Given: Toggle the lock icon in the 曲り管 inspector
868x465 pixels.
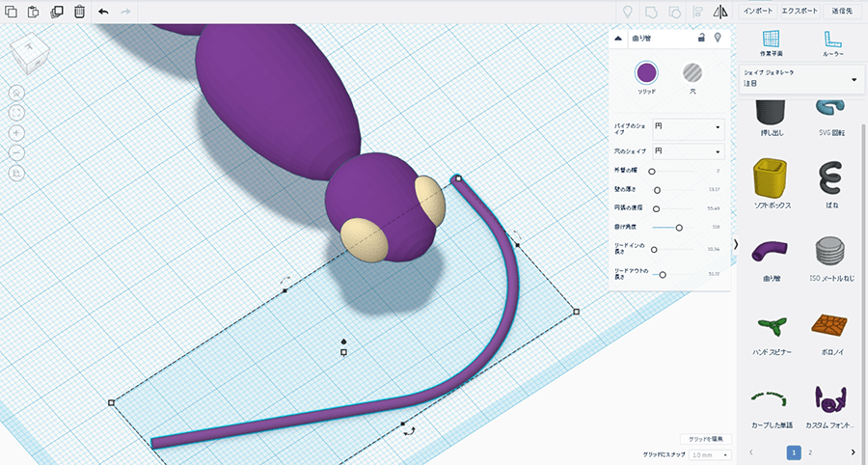Looking at the screenshot, I should (701, 38).
